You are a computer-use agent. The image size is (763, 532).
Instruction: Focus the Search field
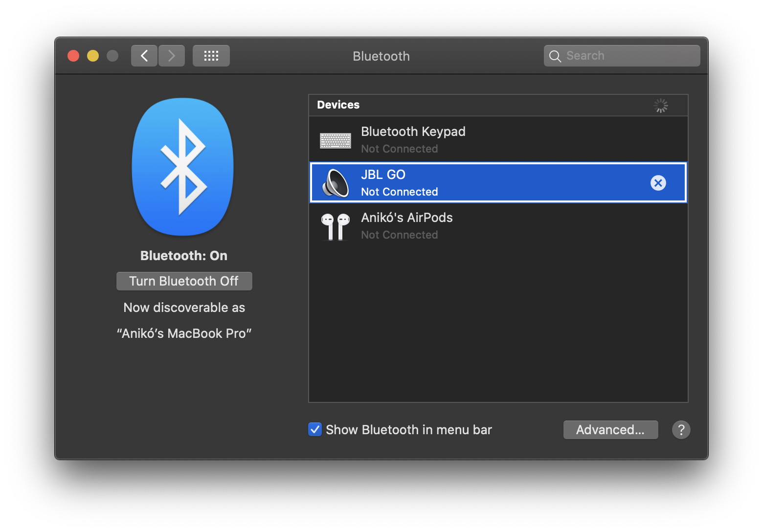tap(622, 56)
